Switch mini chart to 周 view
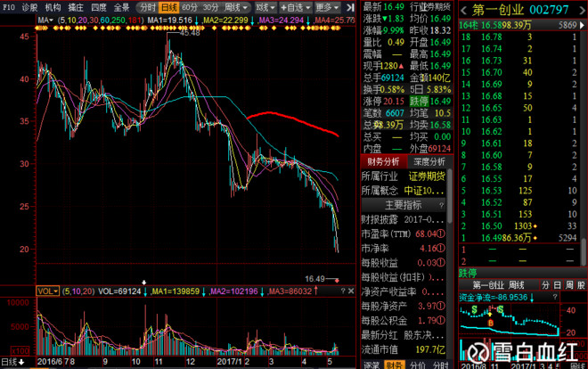 [x=569, y=285]
